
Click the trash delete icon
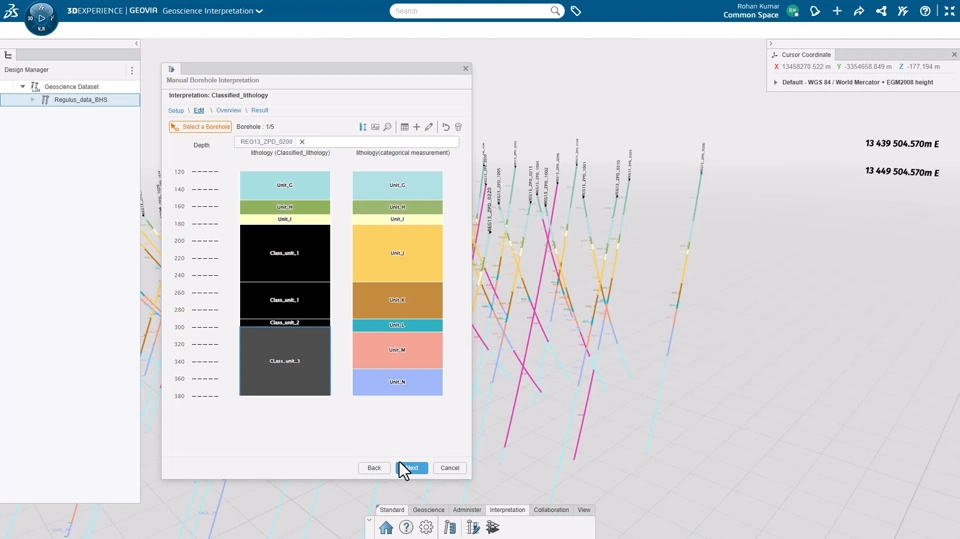pos(458,127)
